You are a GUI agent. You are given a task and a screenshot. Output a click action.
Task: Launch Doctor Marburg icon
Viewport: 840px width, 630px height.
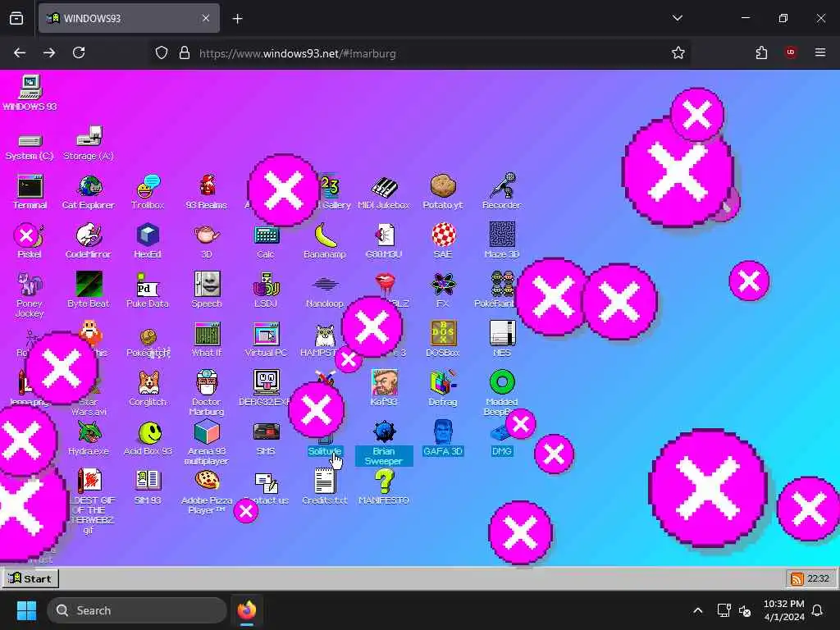[x=207, y=382]
